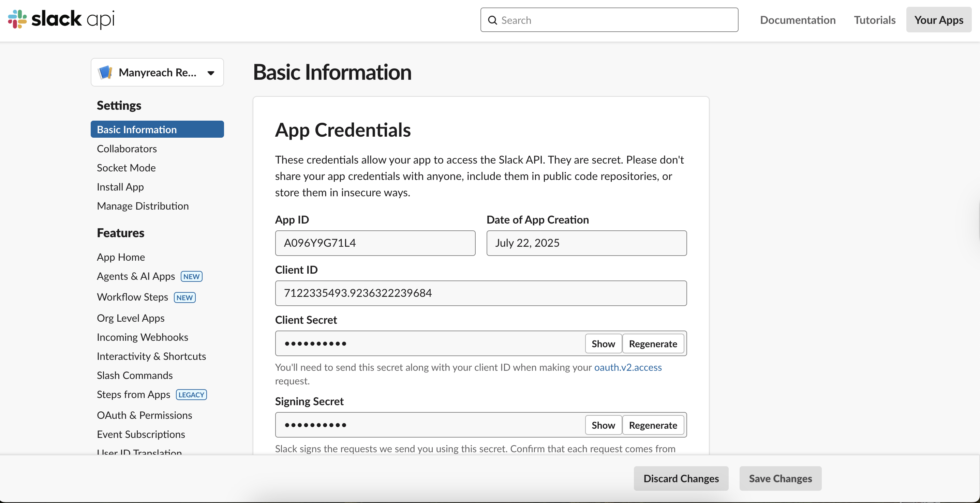This screenshot has width=980, height=503.
Task: Click the NEW badge beside Workflow Steps
Action: (x=184, y=297)
